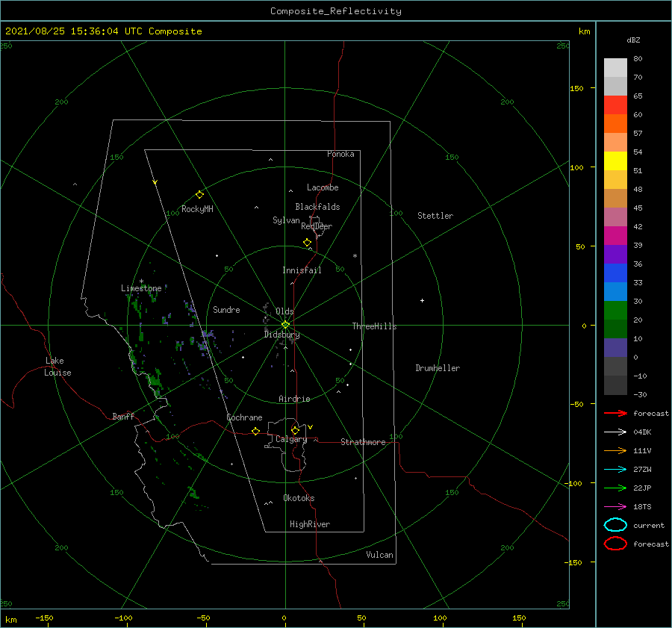The width and height of the screenshot is (672, 628).
Task: Click the Innisfail town label
Action: click(302, 270)
